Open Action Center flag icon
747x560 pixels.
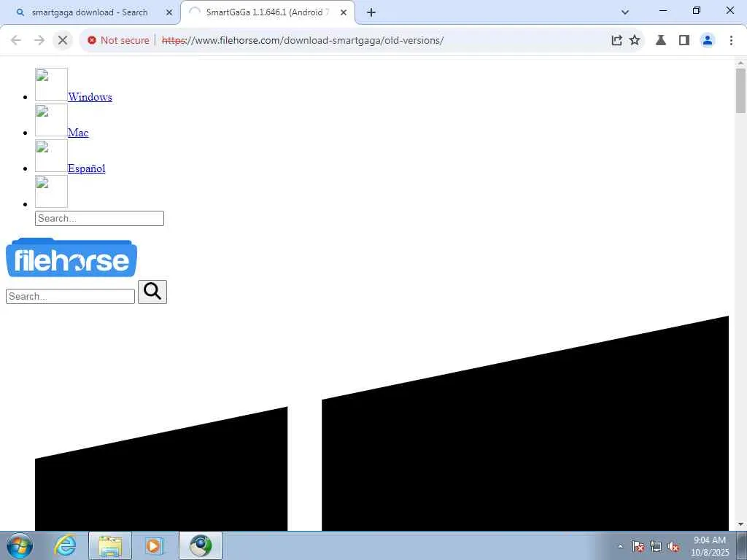click(x=638, y=546)
